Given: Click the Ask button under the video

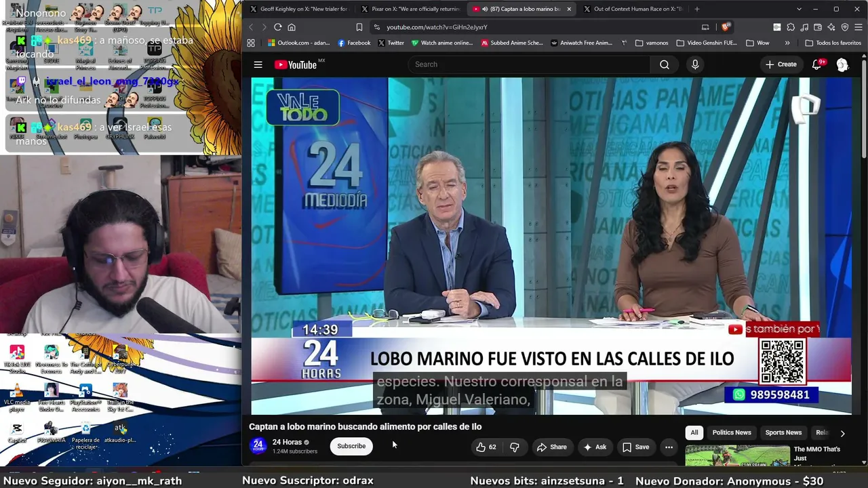Looking at the screenshot, I should [x=595, y=447].
